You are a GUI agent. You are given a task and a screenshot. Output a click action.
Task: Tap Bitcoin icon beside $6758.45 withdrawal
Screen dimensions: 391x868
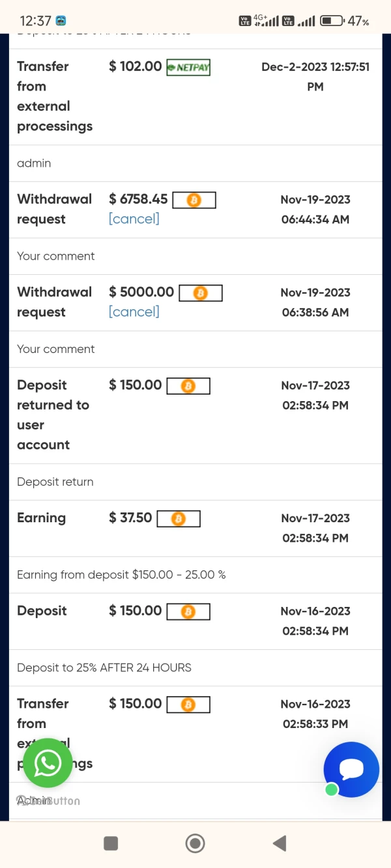(x=194, y=200)
